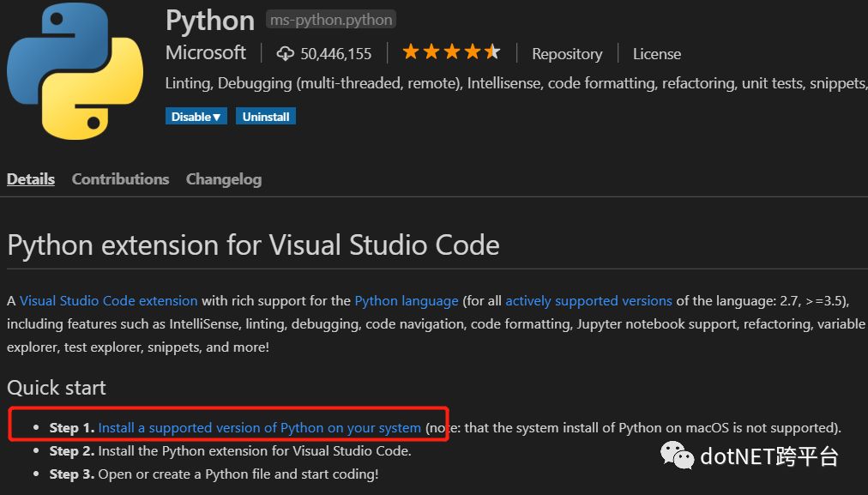Click the Python extension logo
The width and height of the screenshot is (868, 495).
75,71
